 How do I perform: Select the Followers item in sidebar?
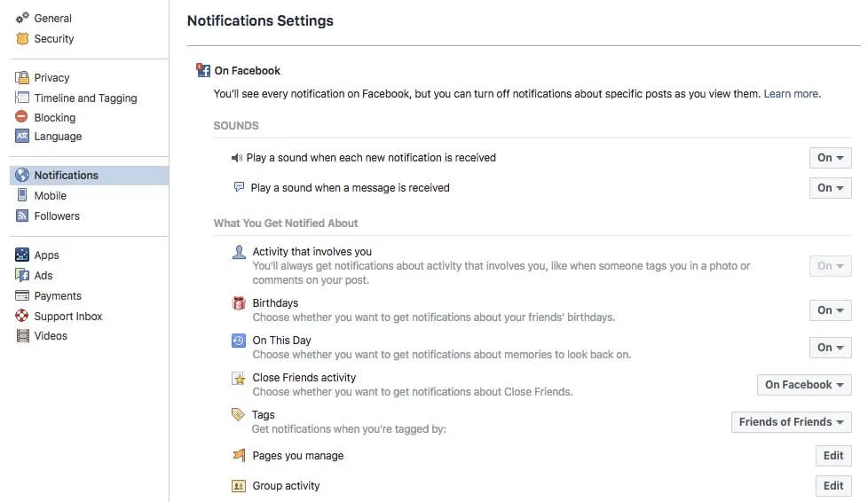tap(57, 216)
